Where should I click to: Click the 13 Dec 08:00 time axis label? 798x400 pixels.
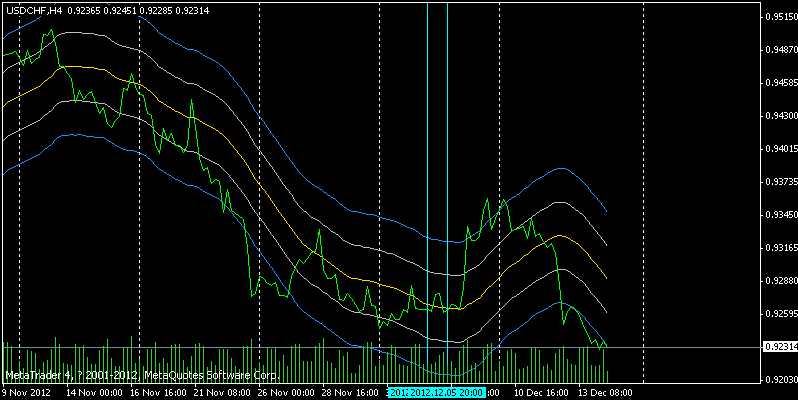tap(605, 393)
